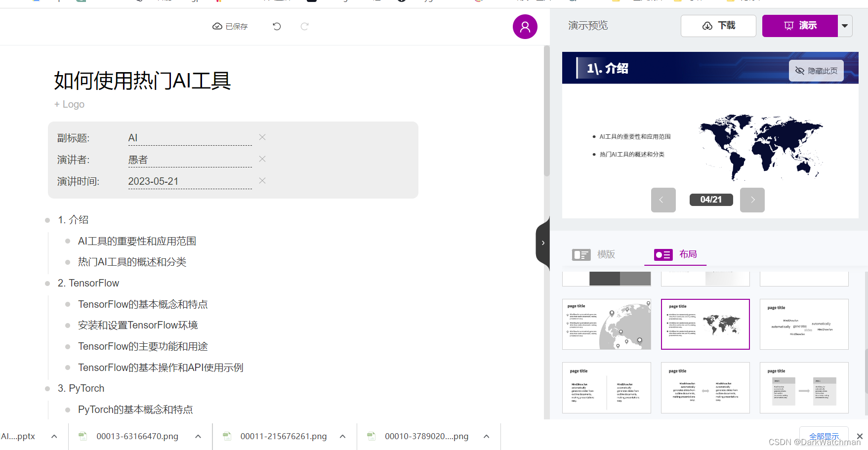Click the Template tab icon
The width and height of the screenshot is (868, 450).
pos(581,255)
